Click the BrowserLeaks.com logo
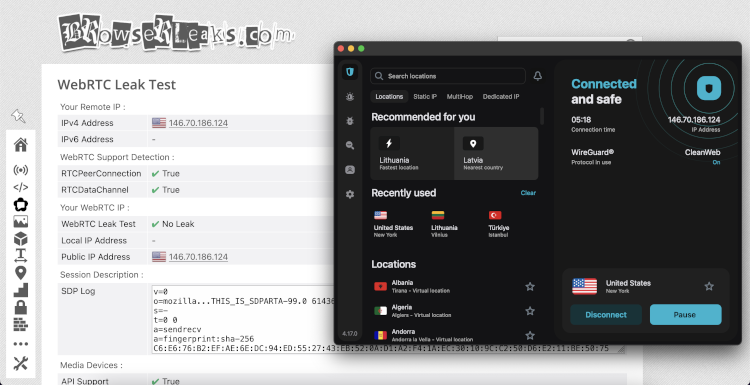This screenshot has width=750, height=385. [x=176, y=33]
